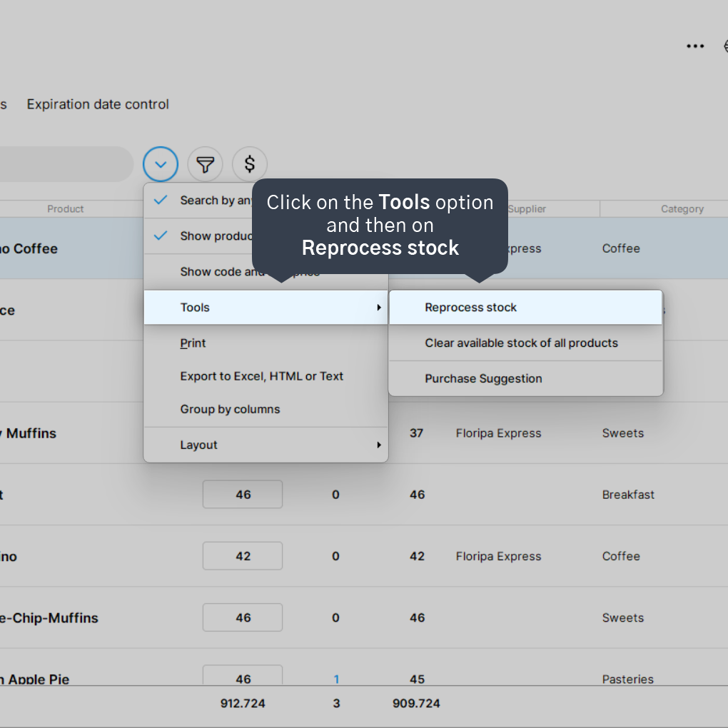The height and width of the screenshot is (728, 728).
Task: Click the total 912.724 footer value
Action: pyautogui.click(x=243, y=704)
